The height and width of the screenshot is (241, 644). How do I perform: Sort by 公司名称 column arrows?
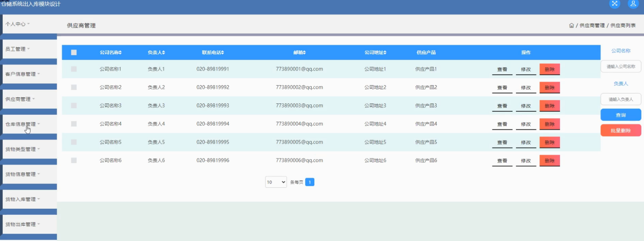click(120, 52)
